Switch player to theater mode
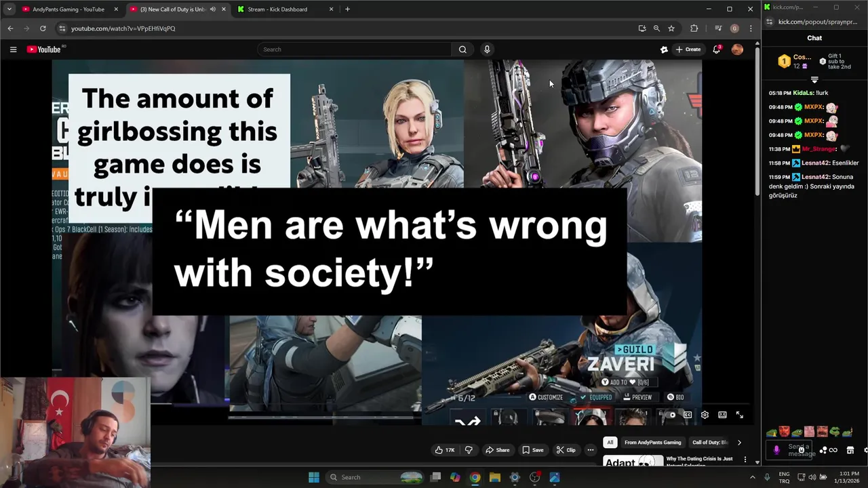 pyautogui.click(x=722, y=415)
